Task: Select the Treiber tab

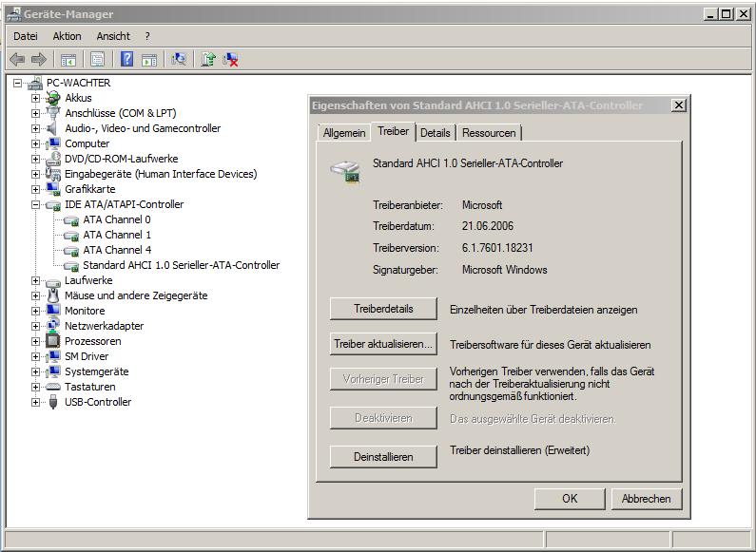Action: point(393,131)
